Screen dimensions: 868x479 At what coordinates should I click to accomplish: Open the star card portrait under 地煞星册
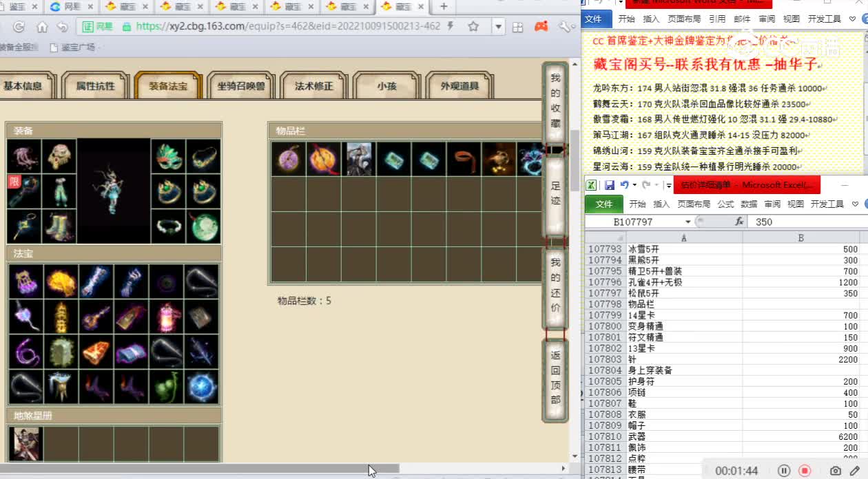[x=26, y=444]
